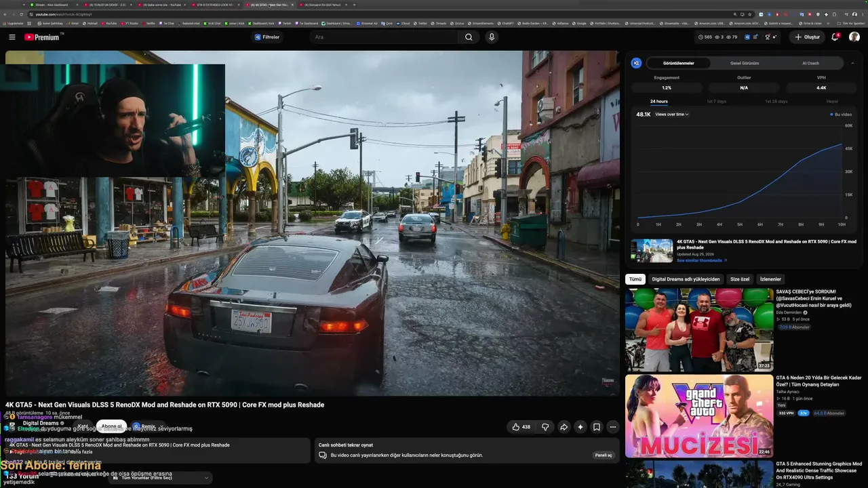Open notifications bell
The width and height of the screenshot is (868, 488).
coord(835,37)
